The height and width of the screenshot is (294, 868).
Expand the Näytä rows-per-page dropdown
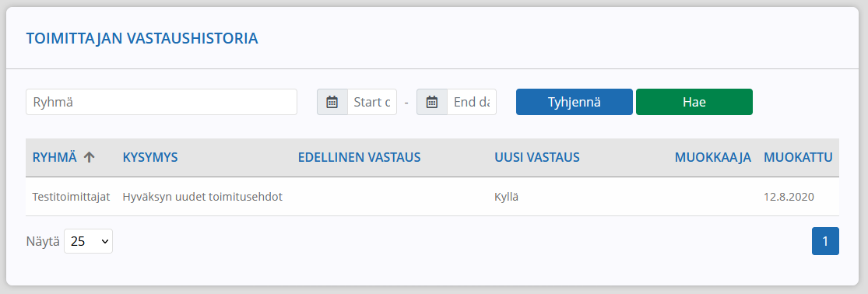[x=89, y=241]
